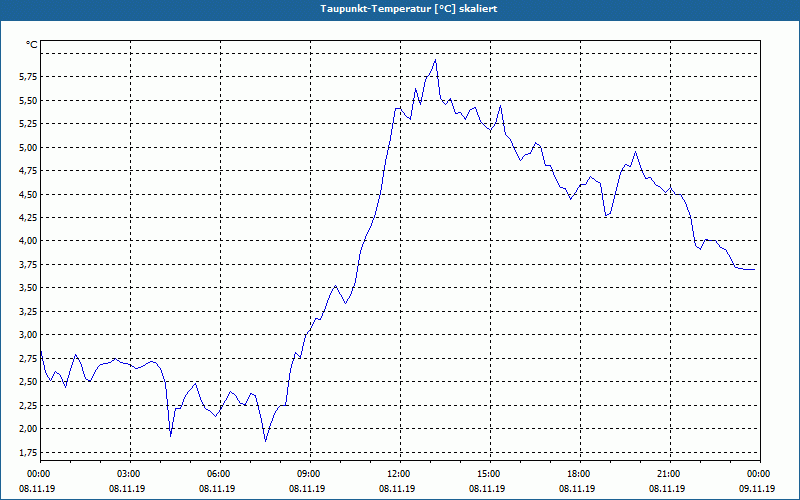Image resolution: width=800 pixels, height=500 pixels.
Task: Click the 00:00 time label above 08.11.19
Action: coord(40,473)
